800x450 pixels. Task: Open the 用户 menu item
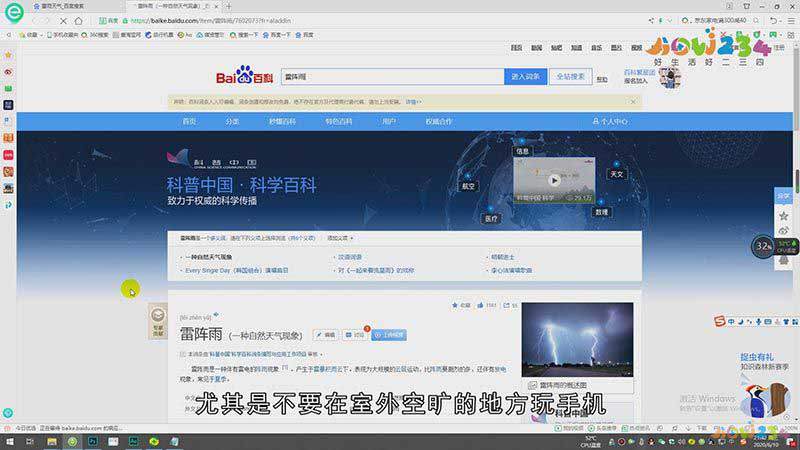pos(389,121)
